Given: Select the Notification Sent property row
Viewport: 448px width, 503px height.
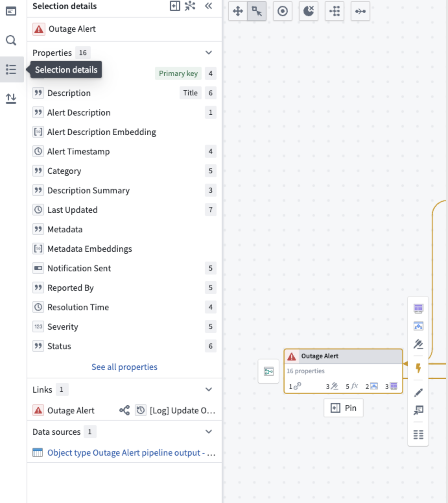Looking at the screenshot, I should [124, 268].
